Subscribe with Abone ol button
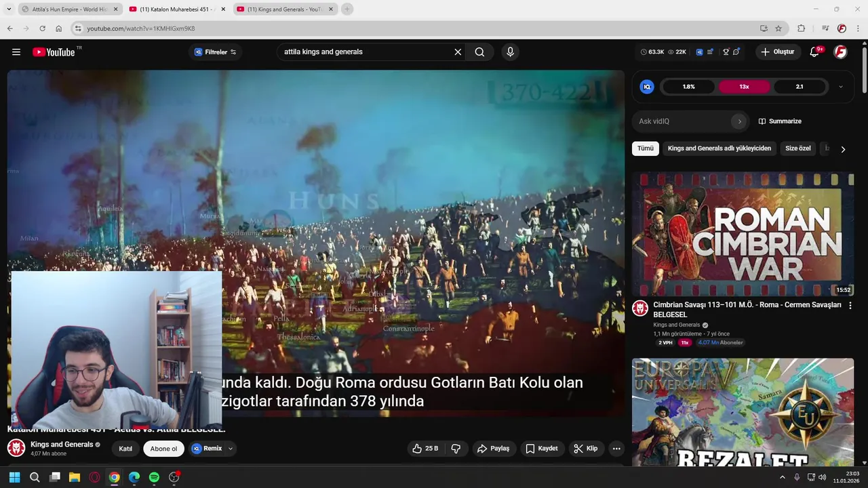Viewport: 868px width, 488px height. [x=163, y=449]
